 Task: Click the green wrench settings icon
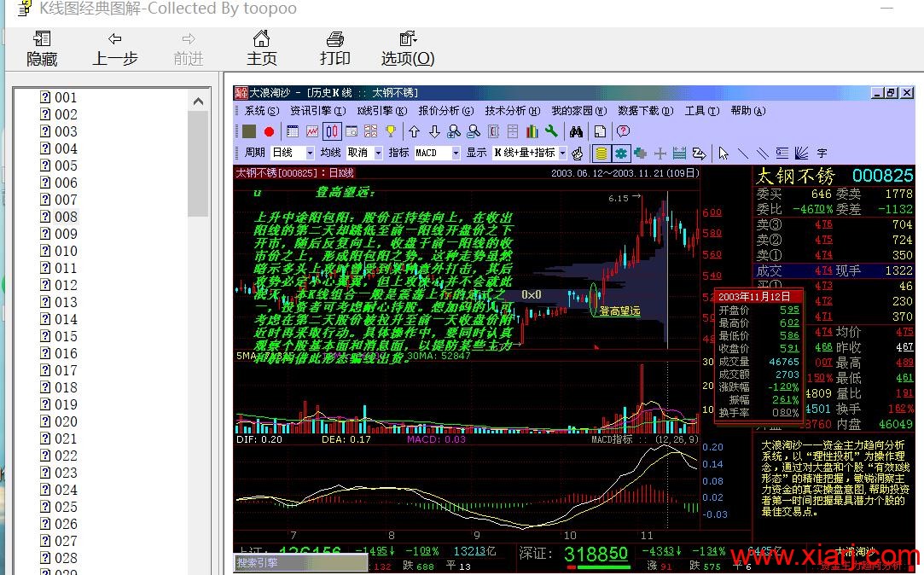pyautogui.click(x=551, y=131)
